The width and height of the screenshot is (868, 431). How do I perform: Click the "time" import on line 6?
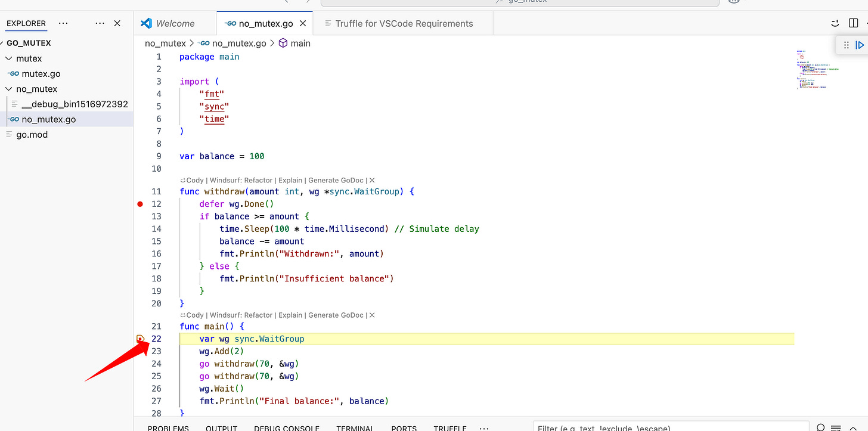click(214, 119)
